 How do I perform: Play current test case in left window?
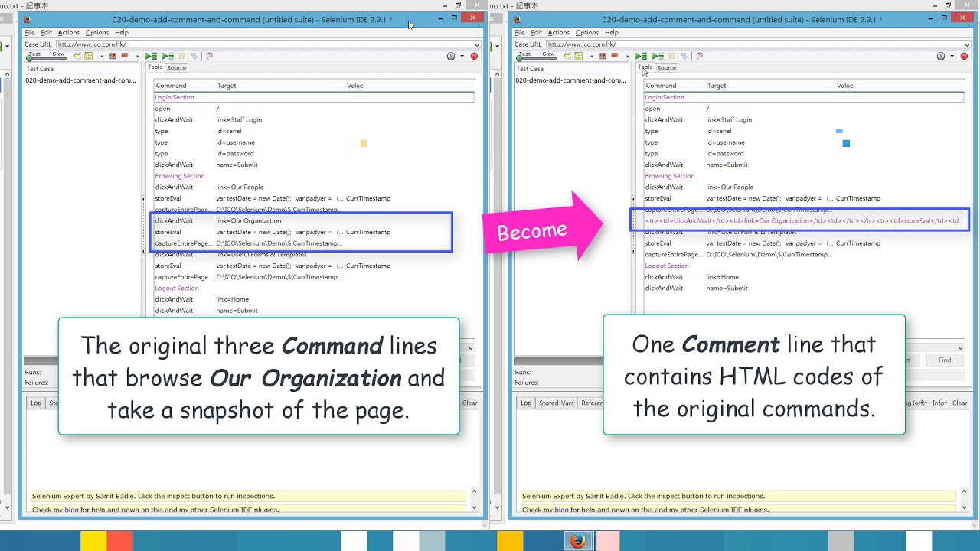tap(168, 56)
